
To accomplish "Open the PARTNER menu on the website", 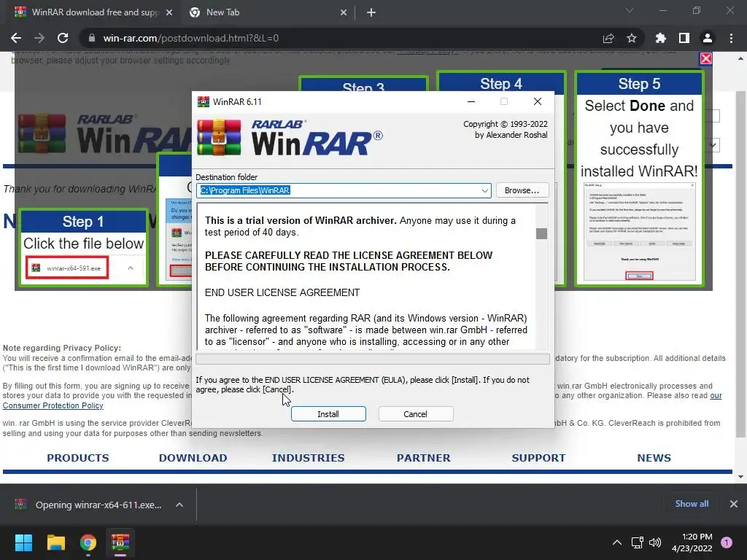I will [x=424, y=458].
